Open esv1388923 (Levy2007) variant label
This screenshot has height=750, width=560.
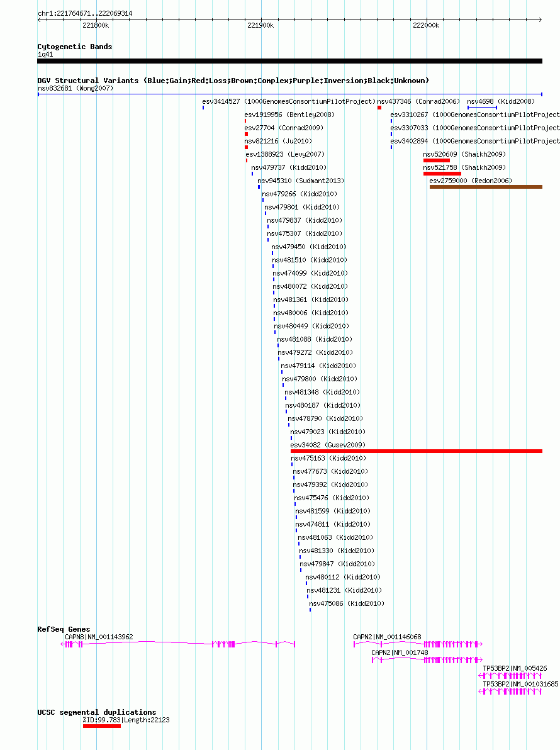pos(285,155)
